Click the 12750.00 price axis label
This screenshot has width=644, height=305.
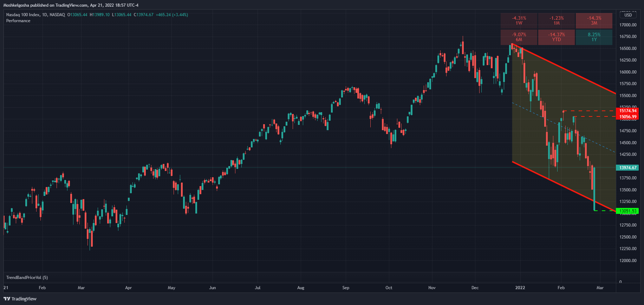[628, 225]
